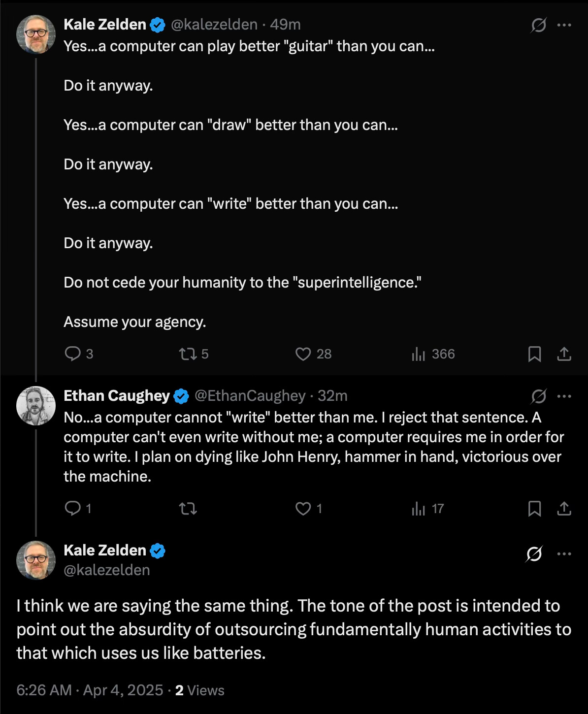
Task: Share Kale Zelden's first post
Action: (x=564, y=354)
